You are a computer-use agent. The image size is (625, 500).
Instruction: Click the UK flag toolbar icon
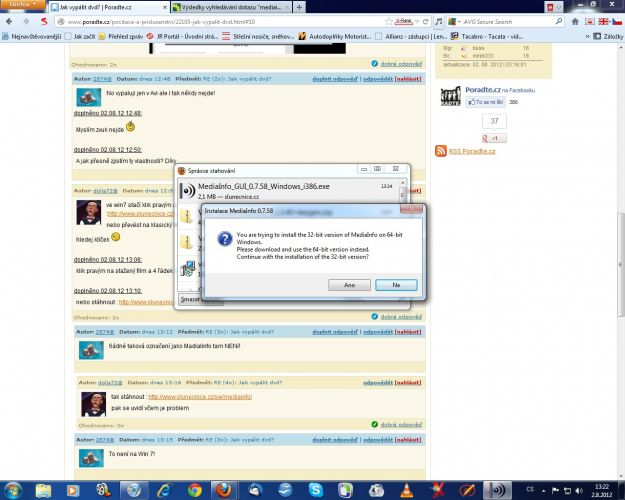click(x=603, y=22)
